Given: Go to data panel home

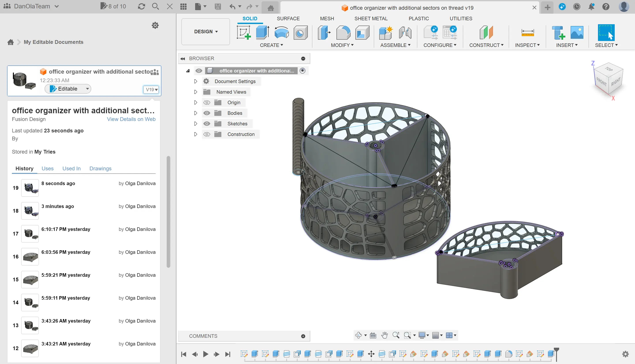Looking at the screenshot, I should (11, 42).
